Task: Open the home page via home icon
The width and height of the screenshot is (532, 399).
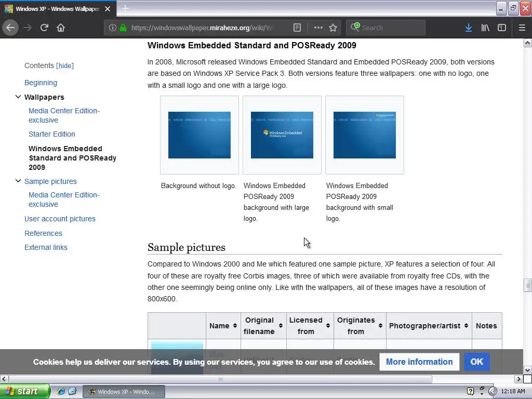Action: [61, 28]
